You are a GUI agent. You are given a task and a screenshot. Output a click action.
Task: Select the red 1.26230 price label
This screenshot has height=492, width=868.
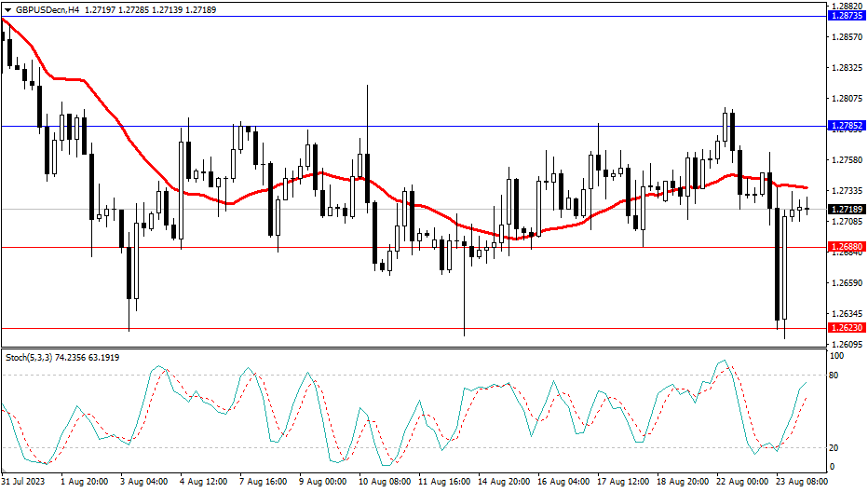click(847, 328)
